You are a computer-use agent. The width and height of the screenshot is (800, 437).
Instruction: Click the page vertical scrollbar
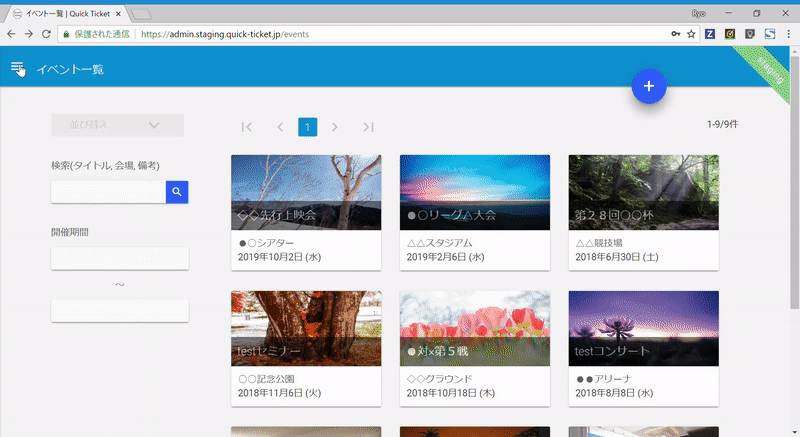[x=795, y=183]
